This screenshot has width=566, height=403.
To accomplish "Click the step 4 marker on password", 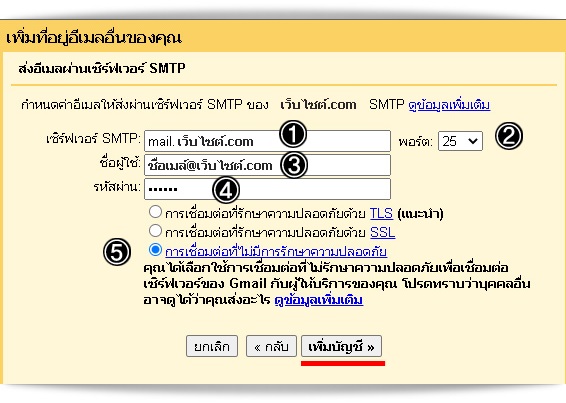I will tap(226, 190).
